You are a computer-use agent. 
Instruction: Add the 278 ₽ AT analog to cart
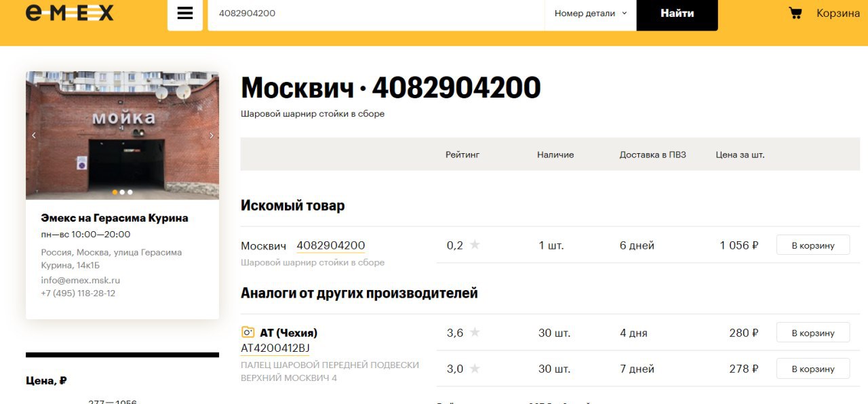click(x=813, y=369)
